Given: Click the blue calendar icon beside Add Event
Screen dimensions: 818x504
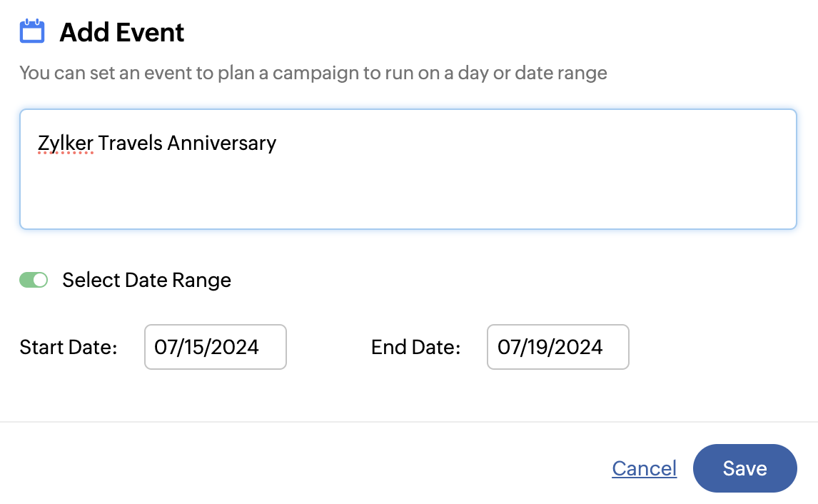Looking at the screenshot, I should point(32,32).
